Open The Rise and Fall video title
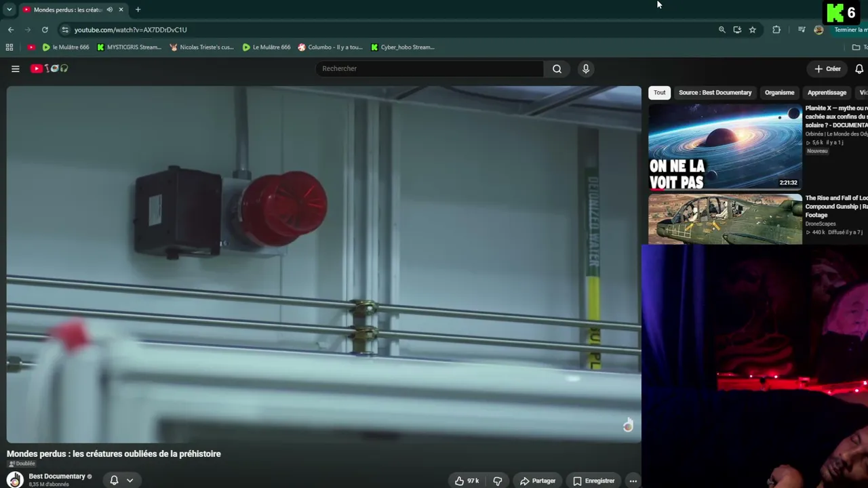 tap(836, 207)
